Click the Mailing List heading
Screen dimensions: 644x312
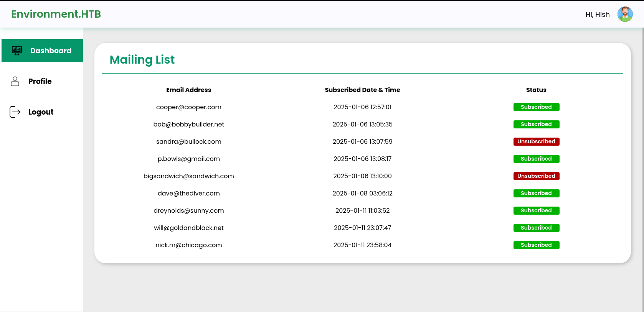[142, 60]
